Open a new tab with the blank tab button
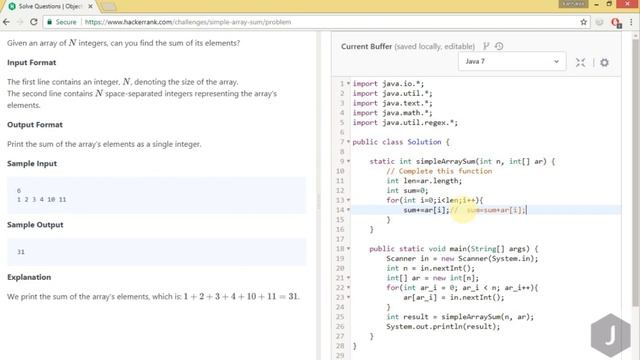This screenshot has height=360, width=640. click(108, 7)
